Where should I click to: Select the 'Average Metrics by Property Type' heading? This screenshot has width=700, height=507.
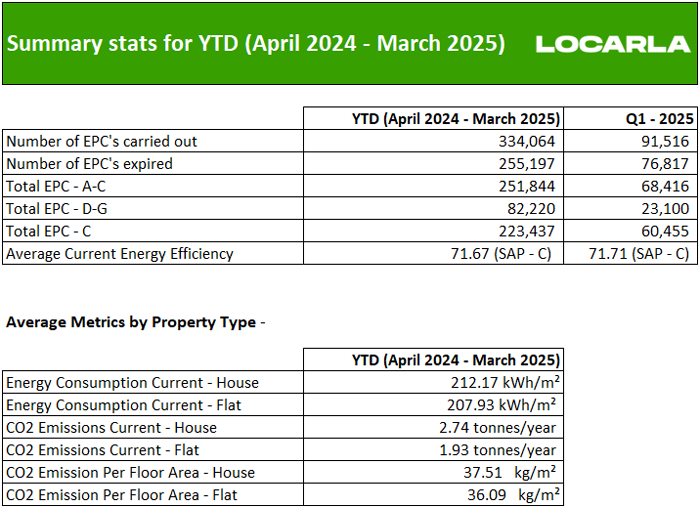tap(131, 322)
